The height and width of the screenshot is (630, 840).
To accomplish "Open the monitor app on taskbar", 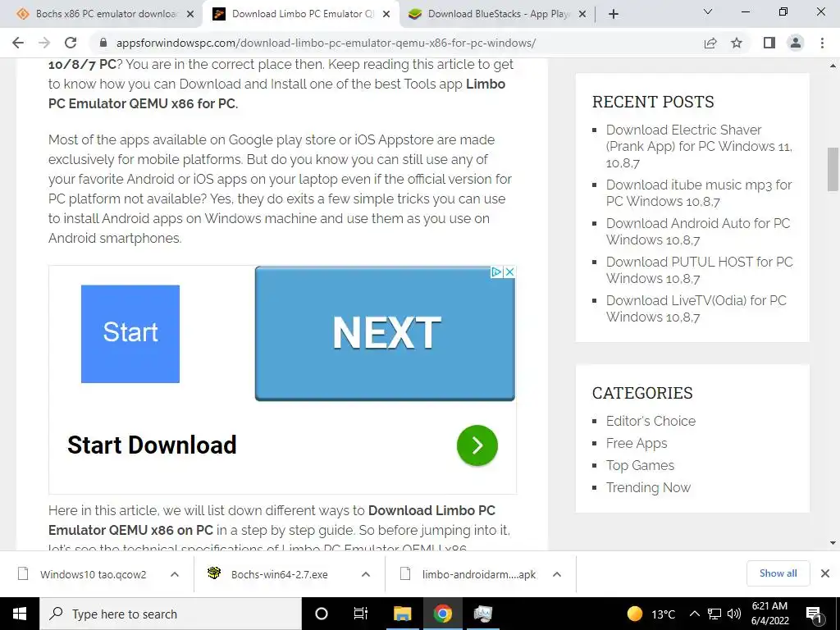I will pyautogui.click(x=482, y=614).
